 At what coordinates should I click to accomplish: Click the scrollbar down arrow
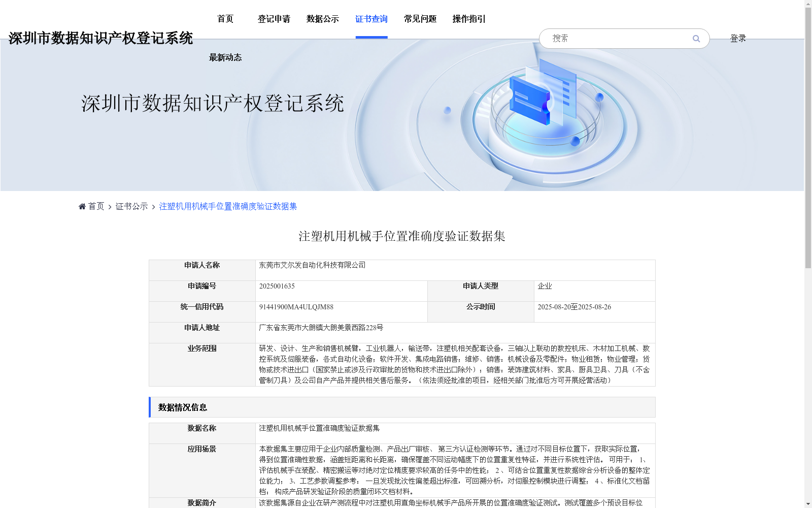point(808,504)
